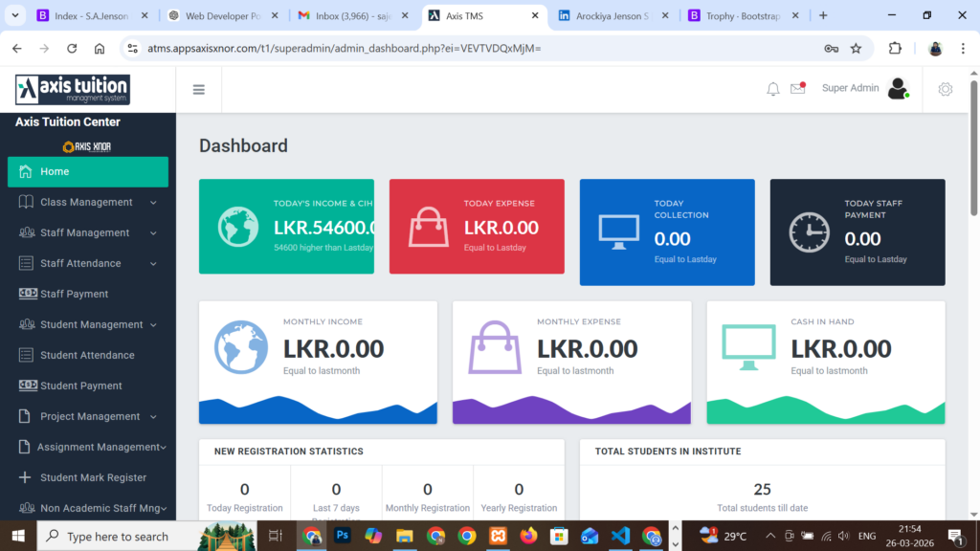Click the Staff Management people icon
980x551 pixels.
(27, 232)
